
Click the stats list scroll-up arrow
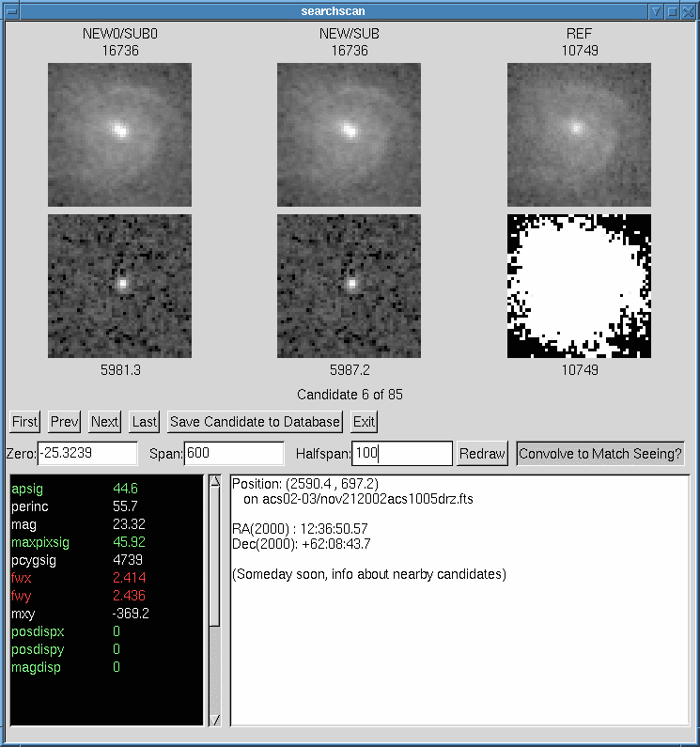214,482
